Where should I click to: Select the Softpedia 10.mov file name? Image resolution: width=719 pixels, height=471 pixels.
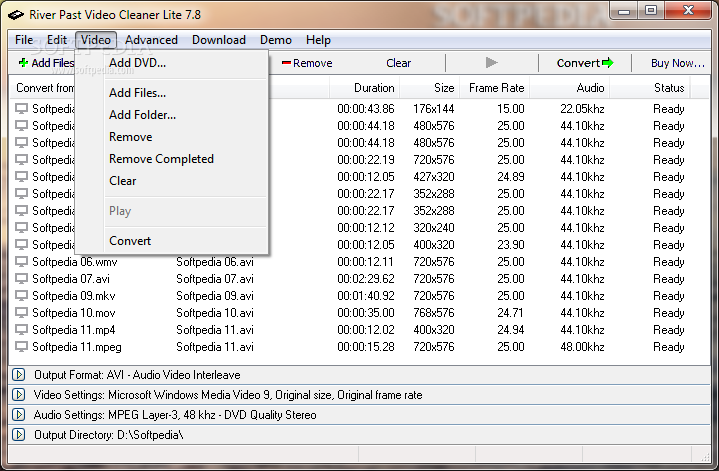click(x=73, y=313)
